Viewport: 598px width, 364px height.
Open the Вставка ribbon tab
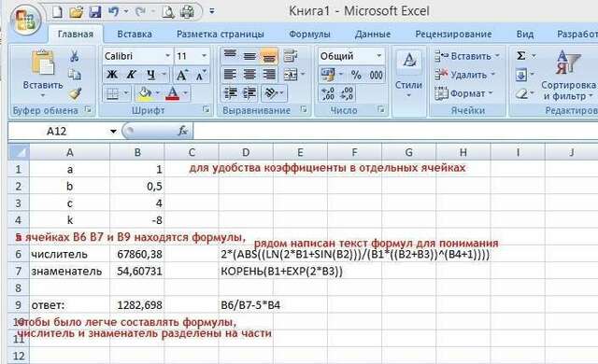tap(135, 35)
